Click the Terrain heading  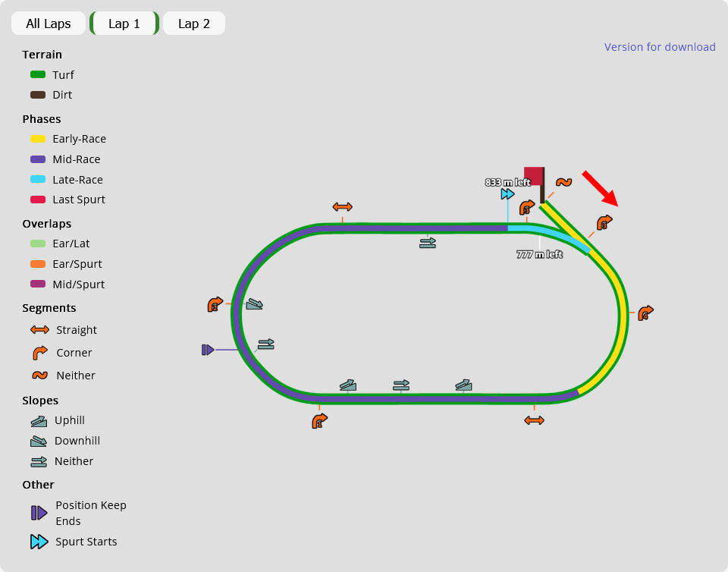[x=42, y=55]
